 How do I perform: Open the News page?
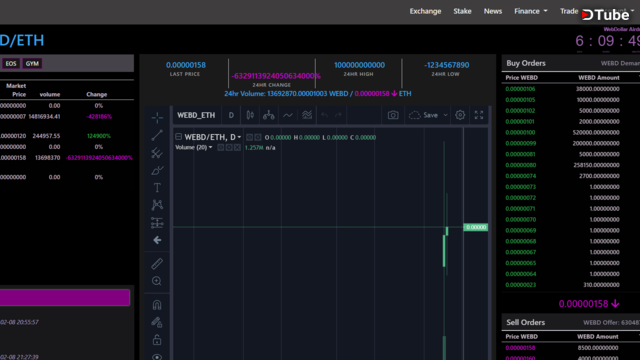pos(493,11)
